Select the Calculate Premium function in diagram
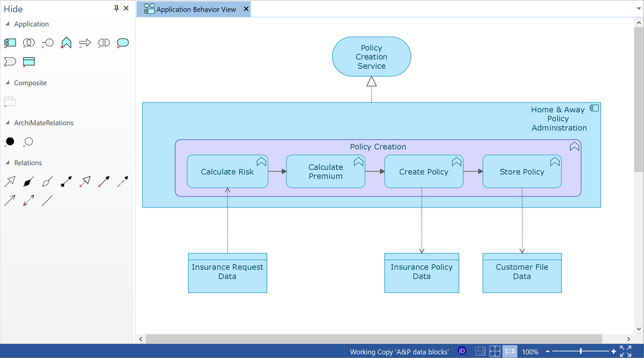This screenshot has width=644, height=358. [325, 171]
